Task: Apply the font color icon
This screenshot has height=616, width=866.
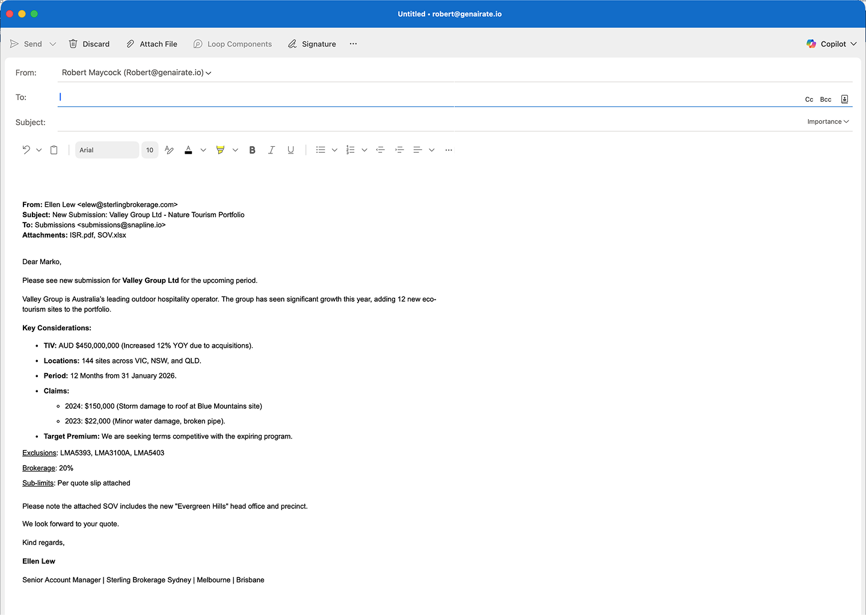Action: tap(188, 150)
